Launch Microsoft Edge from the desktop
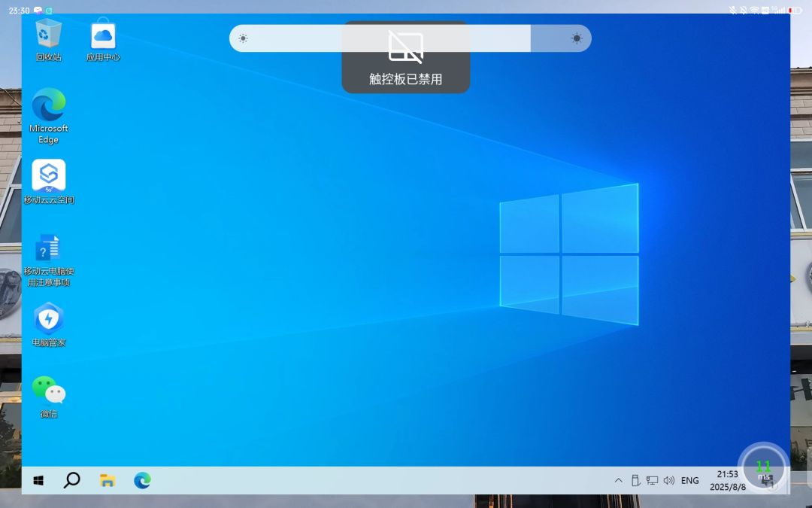This screenshot has width=812, height=508. pos(49,116)
